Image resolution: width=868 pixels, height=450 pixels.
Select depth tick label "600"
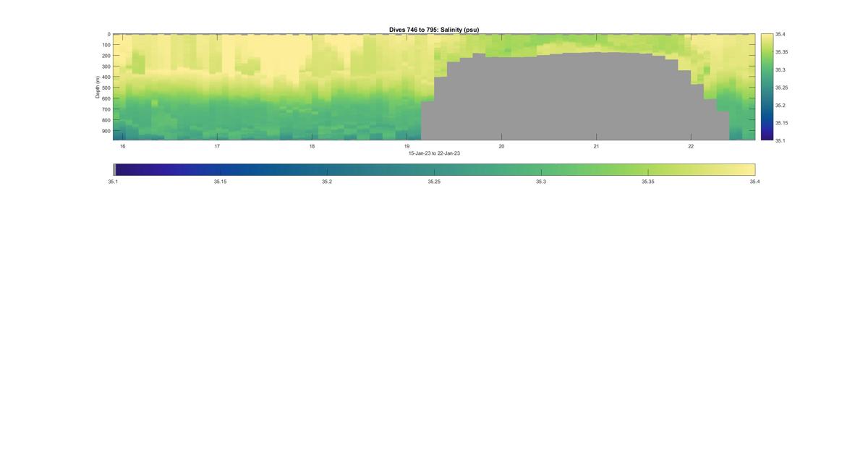coord(106,98)
